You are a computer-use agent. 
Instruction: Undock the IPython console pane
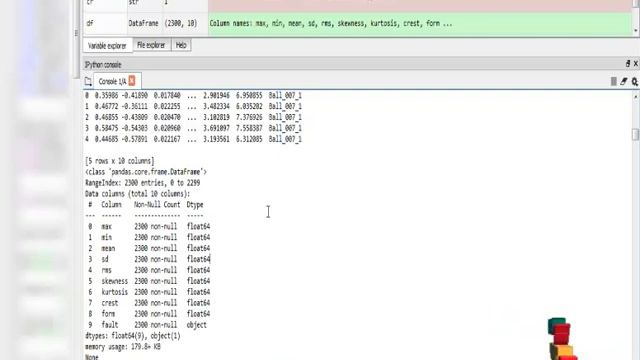click(628, 63)
